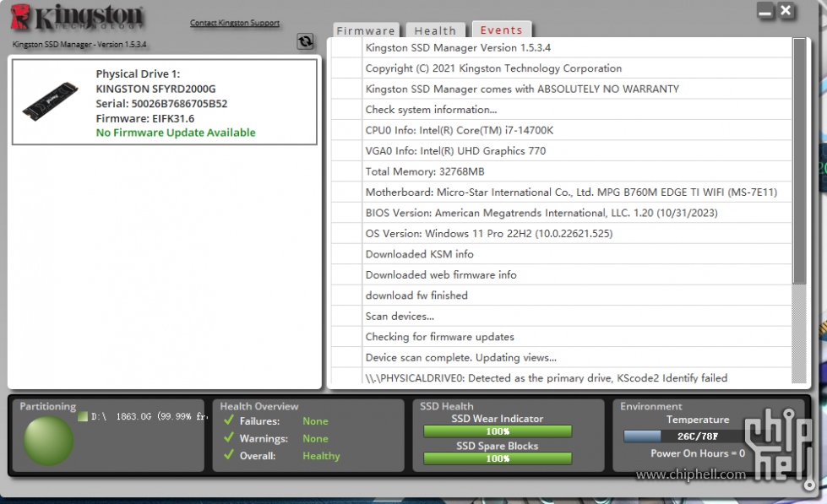Click the Warnings "None" value

315,439
